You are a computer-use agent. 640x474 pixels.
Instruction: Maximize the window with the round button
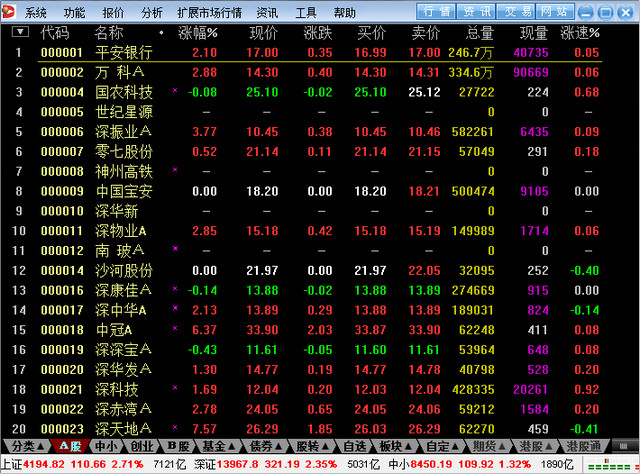pyautogui.click(x=606, y=12)
